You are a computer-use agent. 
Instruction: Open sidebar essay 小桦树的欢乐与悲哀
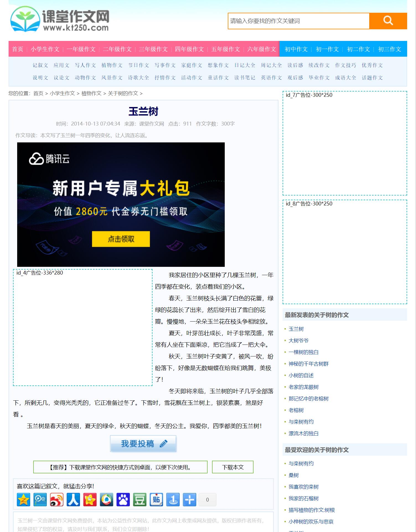pos(311,522)
